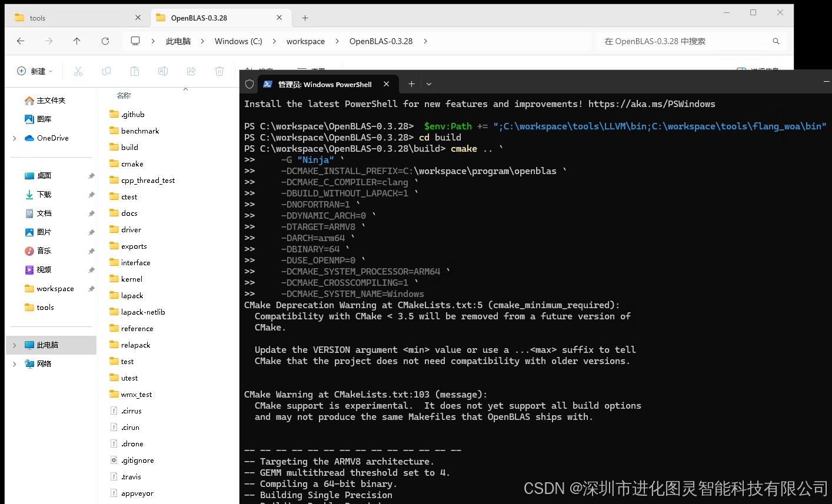The height and width of the screenshot is (504, 832).
Task: Select the OpenBLAS-0.3.28 Explorer tab
Action: pos(221,18)
